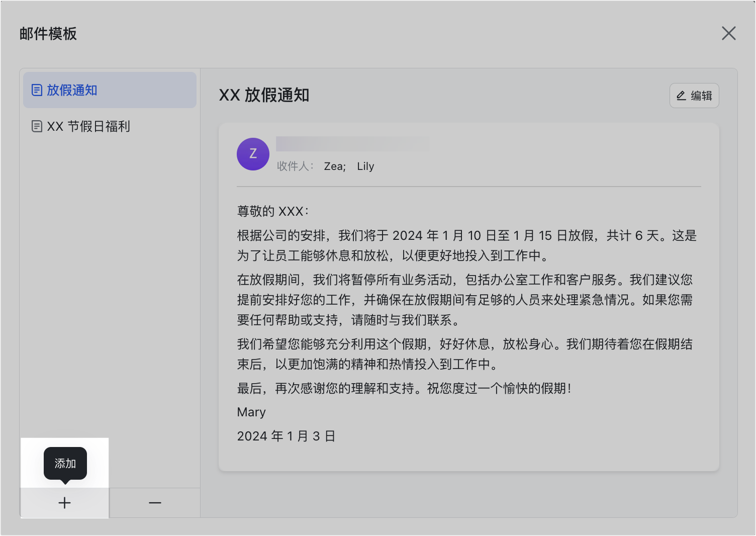Viewport: 756px width, 536px height.
Task: Click the pencil icon in 编辑 button
Action: click(x=681, y=96)
